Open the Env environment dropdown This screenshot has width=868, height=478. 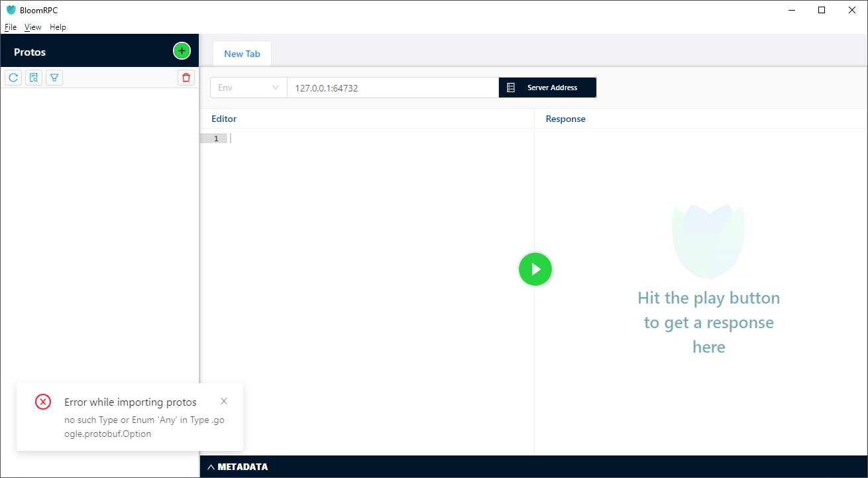[x=248, y=88]
